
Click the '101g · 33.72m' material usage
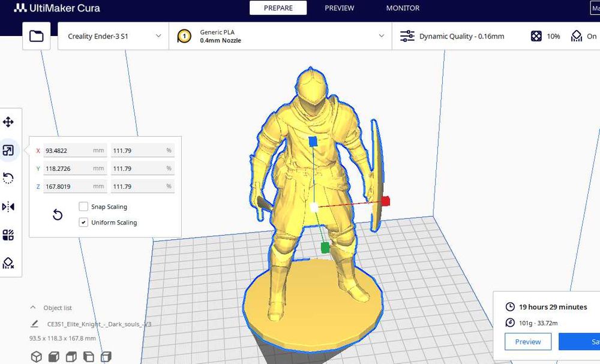[x=538, y=323]
